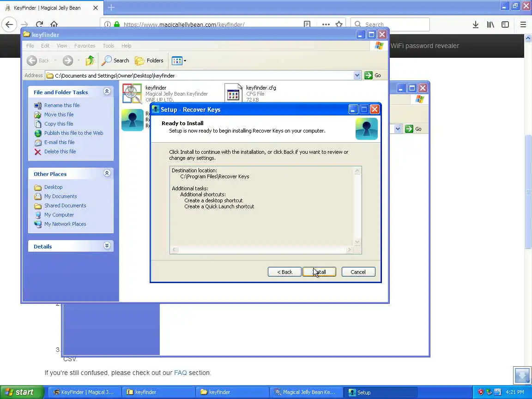Viewport: 532px width, 399px height.
Task: Click the Firefox home icon
Action: click(54, 24)
